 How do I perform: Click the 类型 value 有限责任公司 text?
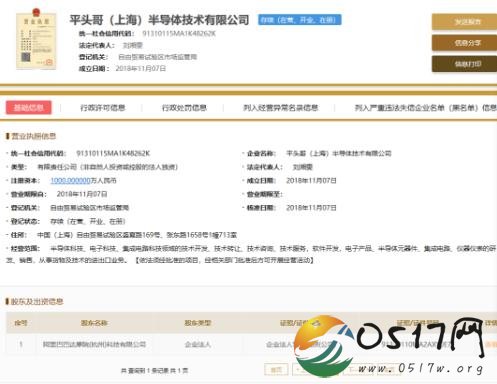coord(108,167)
